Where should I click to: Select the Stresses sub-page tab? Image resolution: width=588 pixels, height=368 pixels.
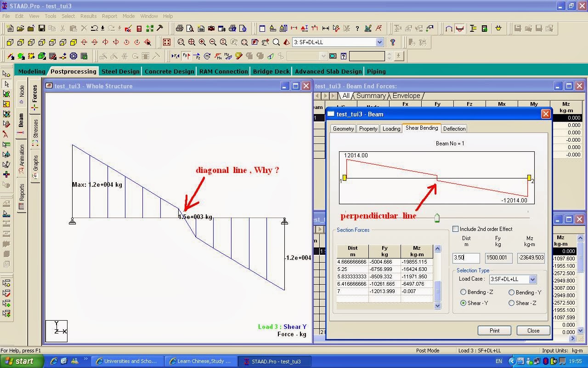click(35, 132)
